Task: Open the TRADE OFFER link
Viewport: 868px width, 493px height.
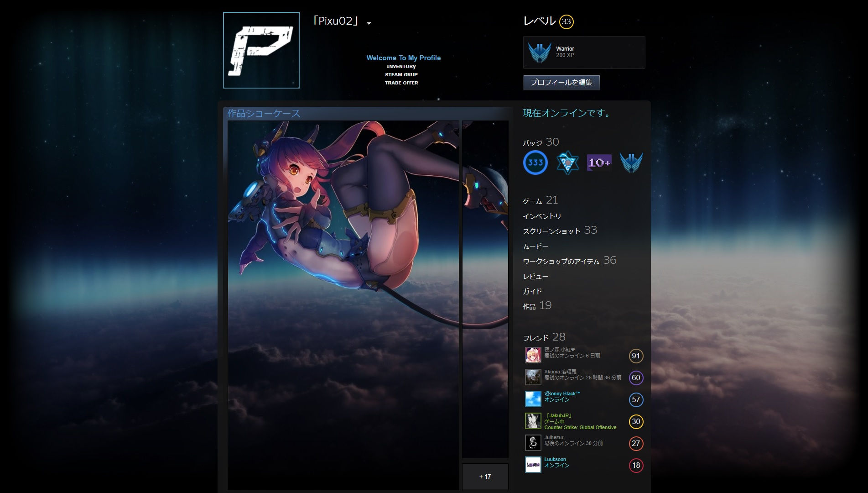Action: pyautogui.click(x=401, y=83)
